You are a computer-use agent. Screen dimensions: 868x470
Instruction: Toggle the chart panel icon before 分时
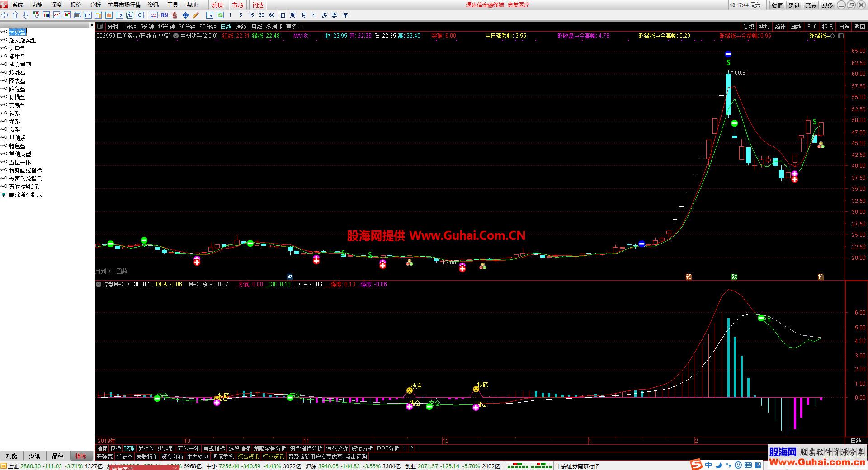click(x=100, y=27)
